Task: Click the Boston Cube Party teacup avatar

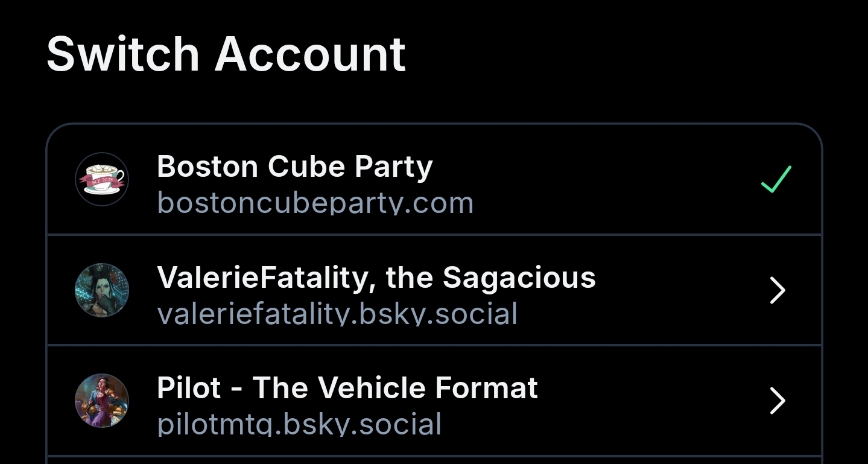Action: click(102, 179)
